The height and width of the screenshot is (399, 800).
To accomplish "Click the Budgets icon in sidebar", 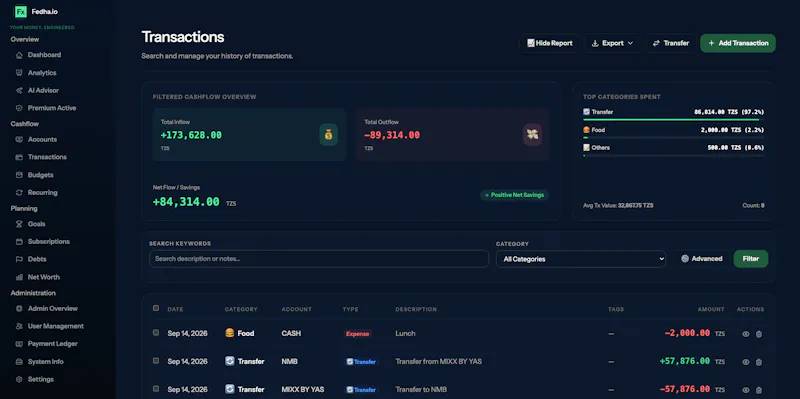I will [x=19, y=175].
